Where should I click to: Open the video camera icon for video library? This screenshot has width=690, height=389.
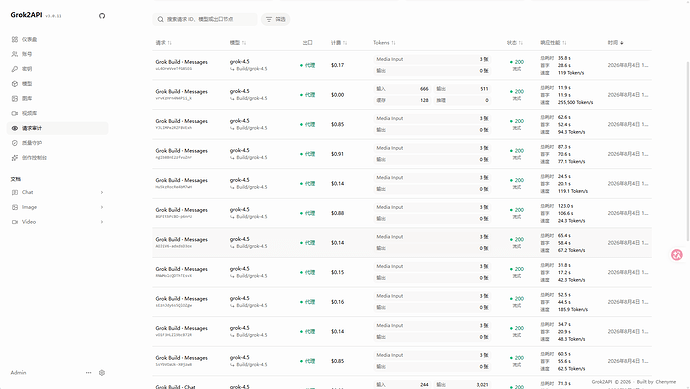15,114
